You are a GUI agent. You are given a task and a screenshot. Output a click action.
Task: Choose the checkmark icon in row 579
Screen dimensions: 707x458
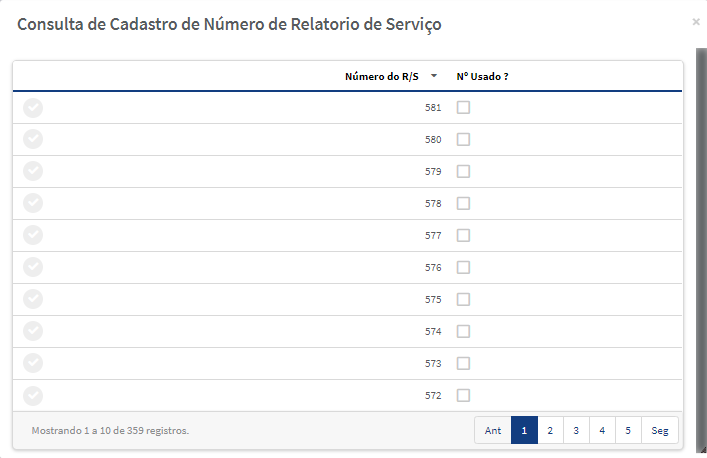click(x=33, y=171)
